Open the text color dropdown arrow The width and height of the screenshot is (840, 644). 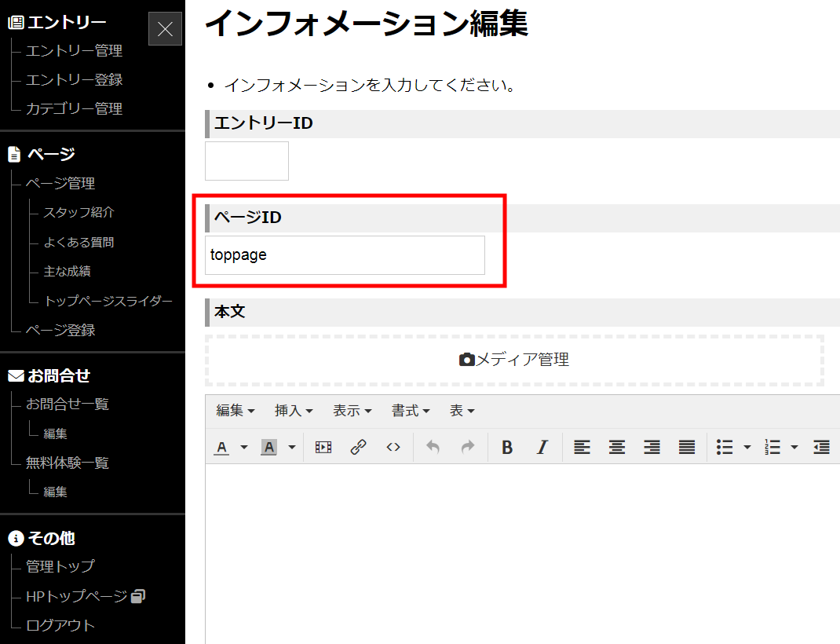(x=243, y=447)
